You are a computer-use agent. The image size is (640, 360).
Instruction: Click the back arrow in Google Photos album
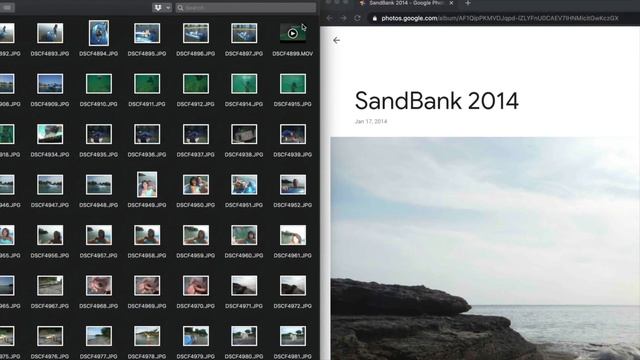[336, 40]
